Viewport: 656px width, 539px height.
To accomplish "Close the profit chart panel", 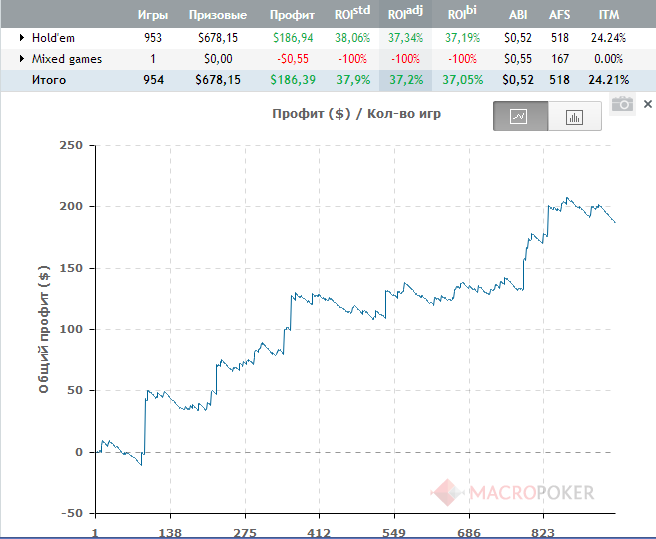I will 647,104.
